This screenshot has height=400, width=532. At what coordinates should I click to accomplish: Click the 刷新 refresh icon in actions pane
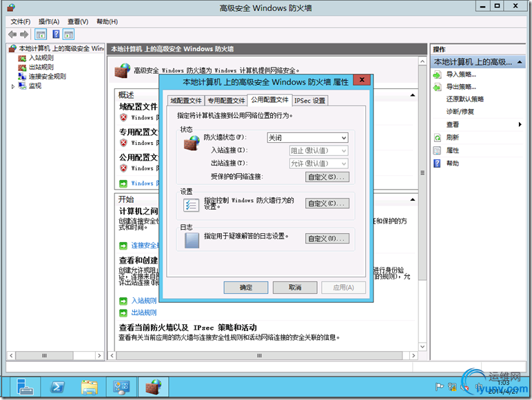click(x=438, y=137)
